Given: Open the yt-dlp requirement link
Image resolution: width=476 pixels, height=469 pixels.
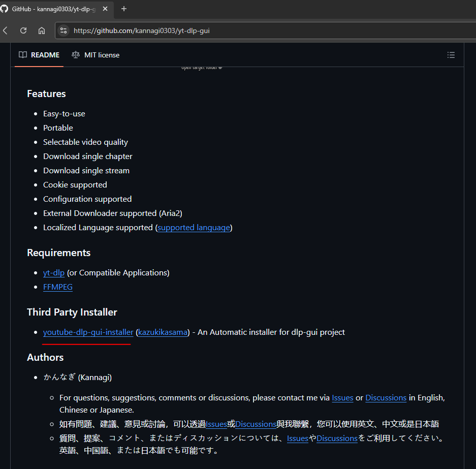Looking at the screenshot, I should pyautogui.click(x=54, y=273).
